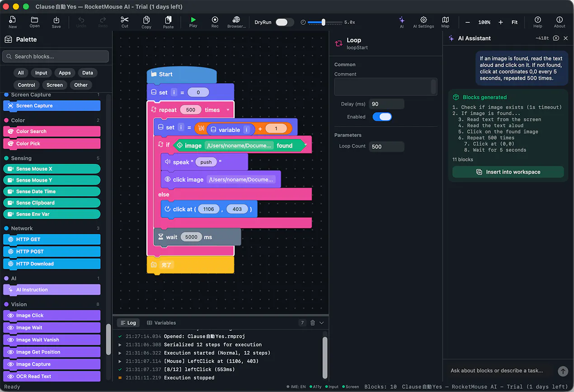Open the Browser tool icon
Image resolution: width=574 pixels, height=392 pixels.
[236, 22]
